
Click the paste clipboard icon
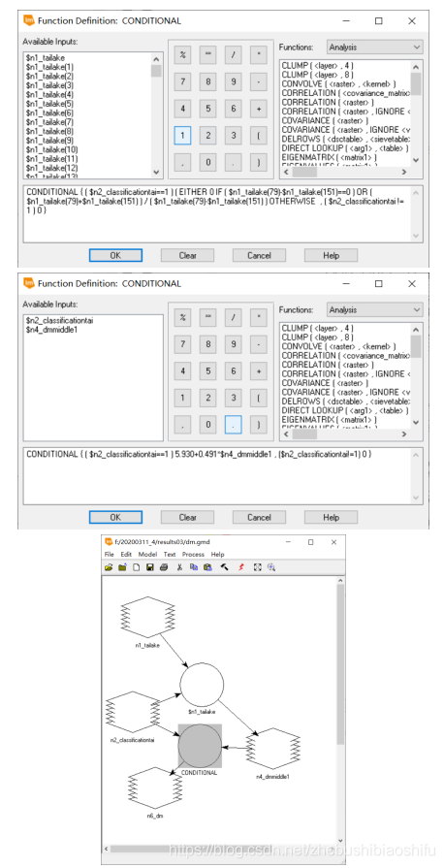[207, 567]
